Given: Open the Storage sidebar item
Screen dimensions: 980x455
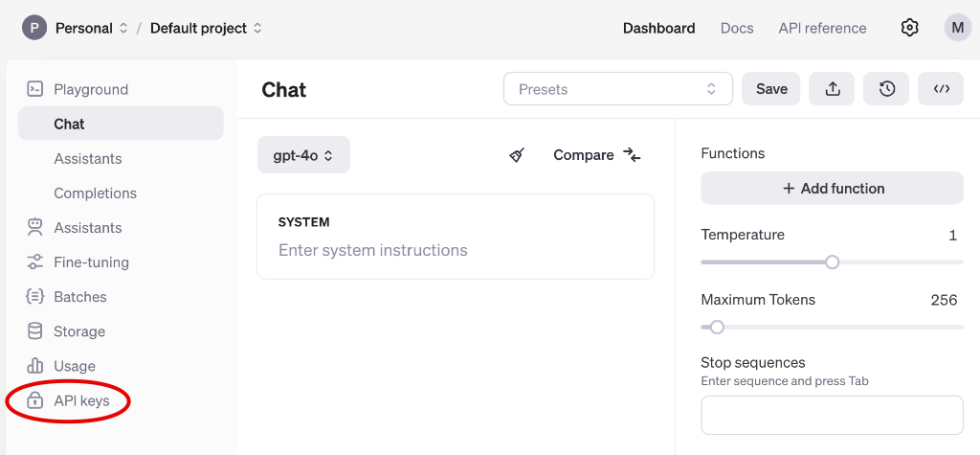Looking at the screenshot, I should pos(79,331).
